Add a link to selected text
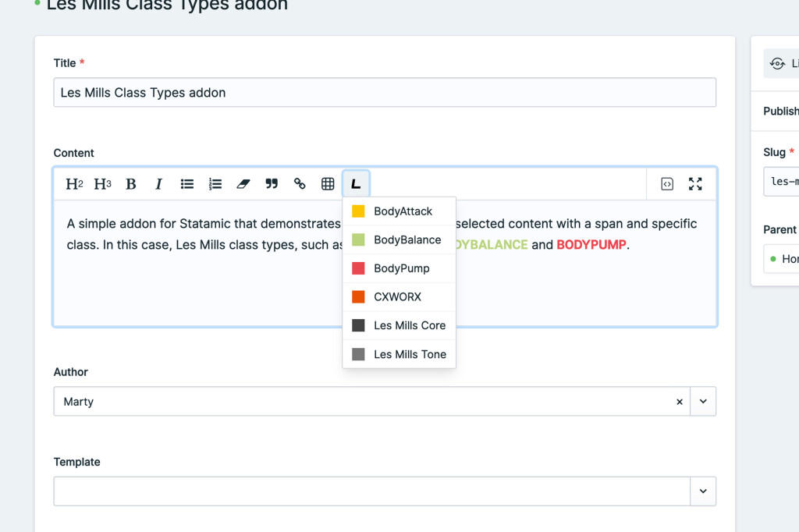 pyautogui.click(x=300, y=184)
